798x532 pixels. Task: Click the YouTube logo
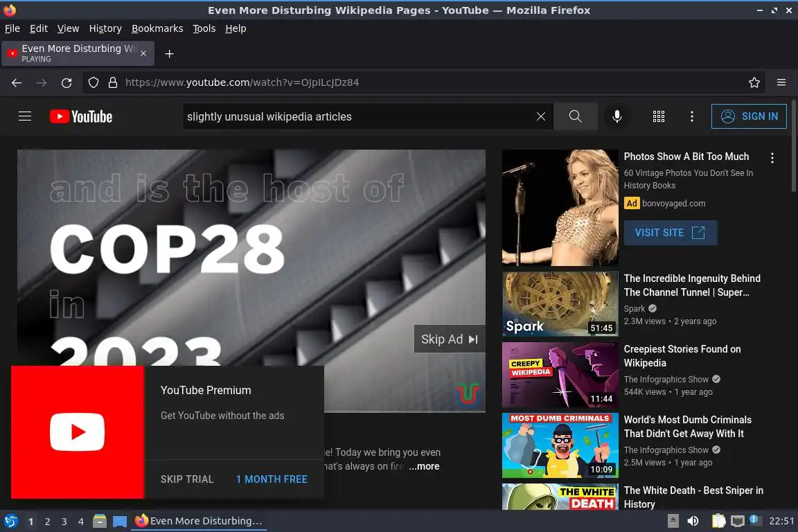coord(81,116)
